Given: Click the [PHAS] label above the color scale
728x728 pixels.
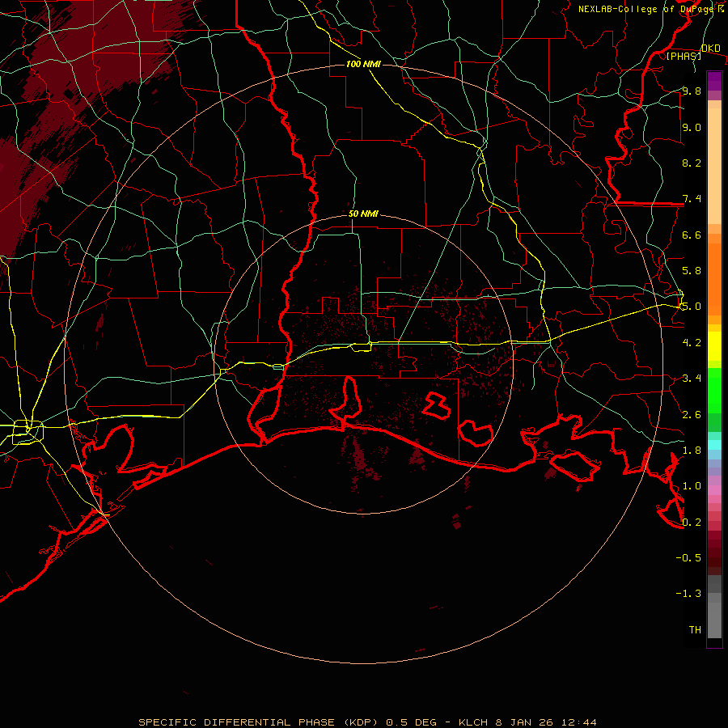Looking at the screenshot, I should [684, 57].
